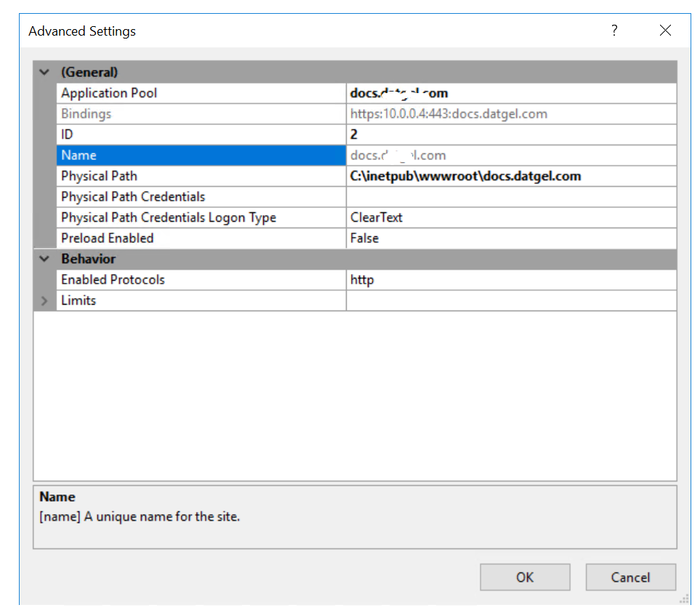The width and height of the screenshot is (700, 613).
Task: Click the Application Pool value field
Action: [x=511, y=93]
